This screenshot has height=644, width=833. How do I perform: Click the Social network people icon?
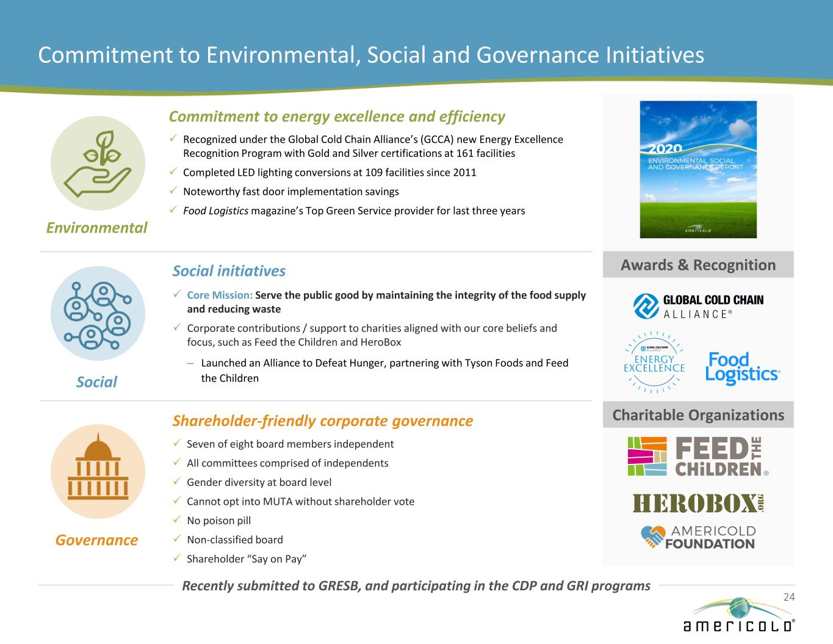click(x=98, y=314)
